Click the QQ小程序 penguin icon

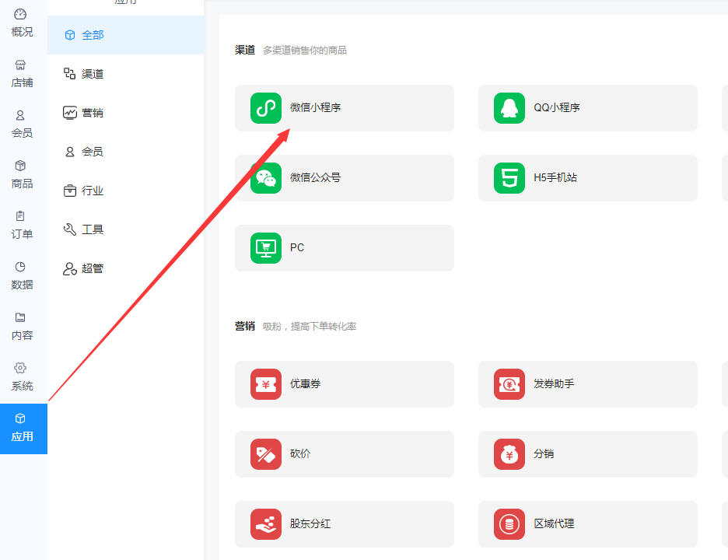tap(509, 108)
